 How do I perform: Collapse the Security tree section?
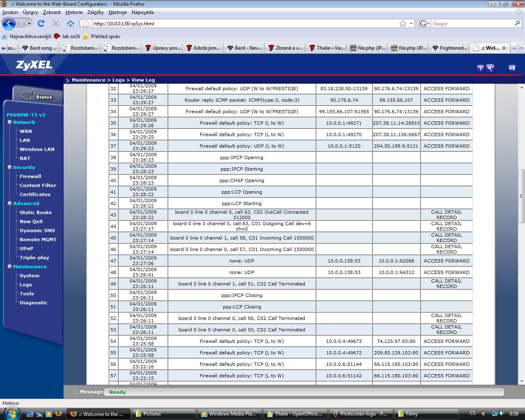click(x=10, y=167)
